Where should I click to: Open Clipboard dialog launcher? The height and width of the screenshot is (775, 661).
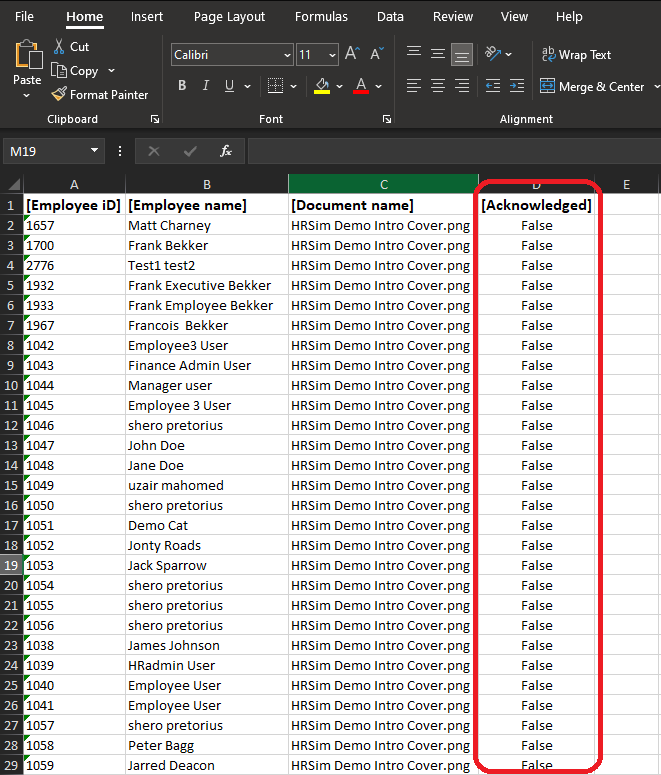[x=155, y=119]
